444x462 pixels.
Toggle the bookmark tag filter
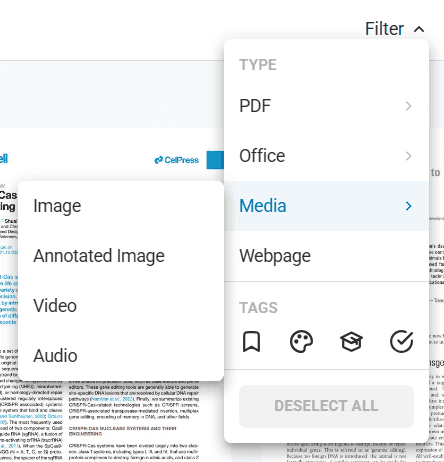[x=252, y=341]
